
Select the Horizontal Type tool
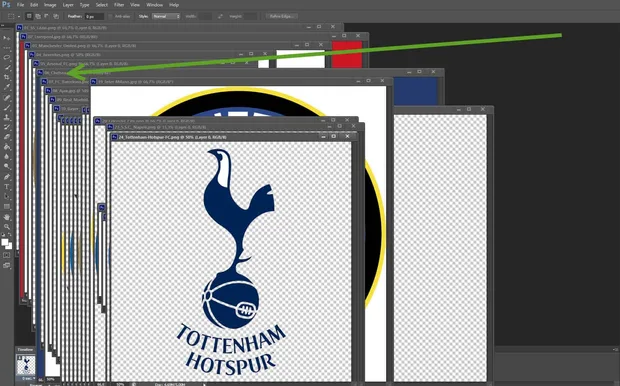point(7,187)
